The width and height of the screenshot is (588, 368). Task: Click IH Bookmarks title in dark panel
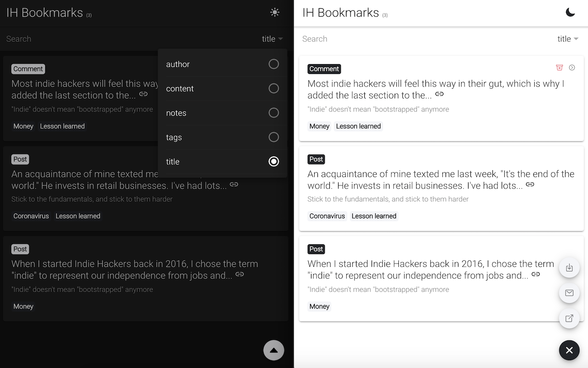45,12
